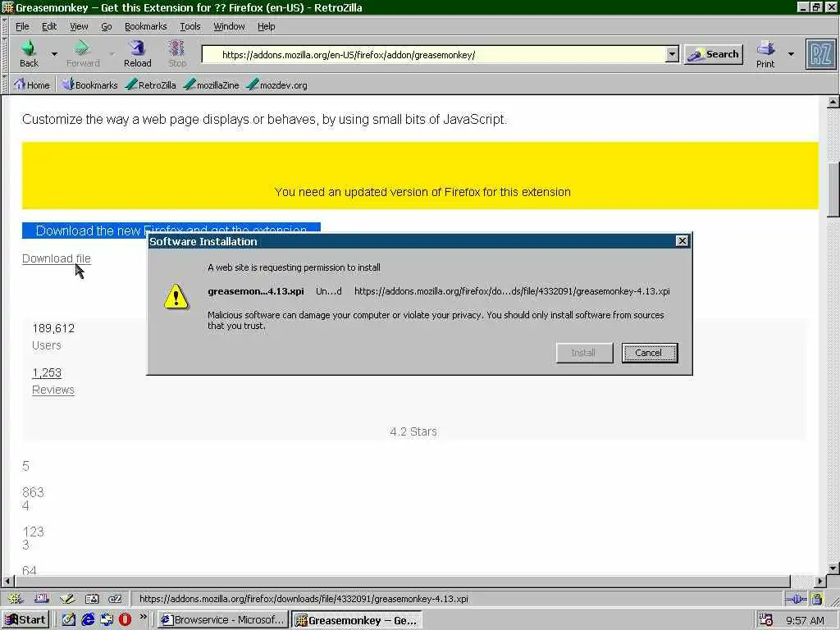
Task: Launch Internet Explorer from quick launch
Action: 88,620
